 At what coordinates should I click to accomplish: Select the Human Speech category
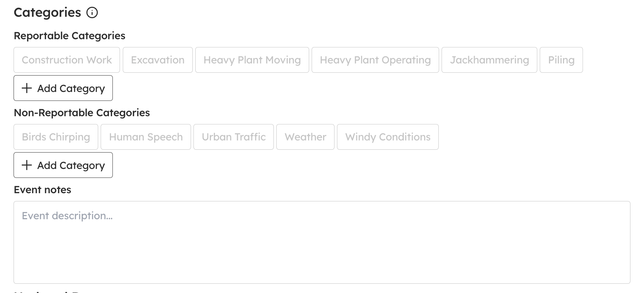(146, 137)
